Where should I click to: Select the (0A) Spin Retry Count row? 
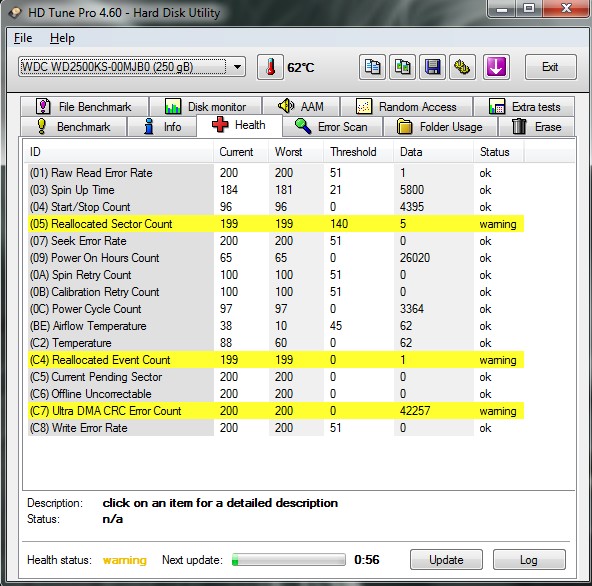click(276, 275)
